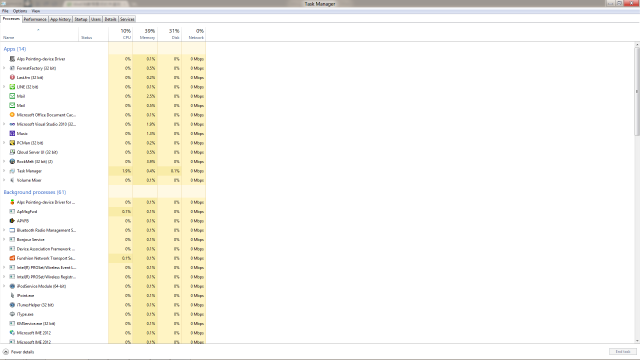Viewport: 640px width, 360px height.
Task: Click the Bonjour Service icon
Action: tap(12, 240)
